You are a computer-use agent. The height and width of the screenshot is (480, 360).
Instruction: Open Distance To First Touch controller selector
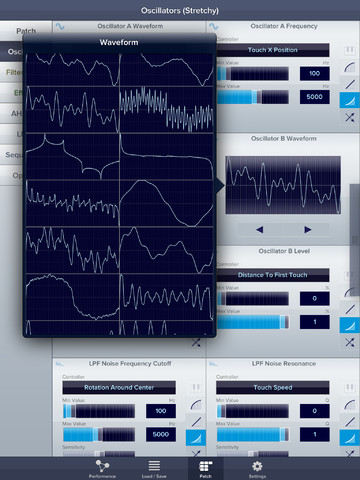click(273, 275)
